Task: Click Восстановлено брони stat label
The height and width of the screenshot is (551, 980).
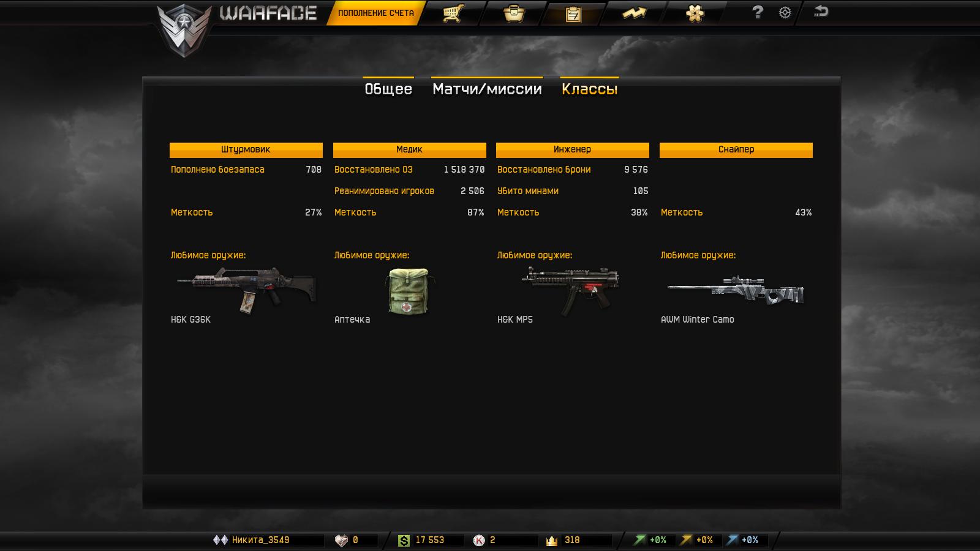Action: click(x=544, y=170)
